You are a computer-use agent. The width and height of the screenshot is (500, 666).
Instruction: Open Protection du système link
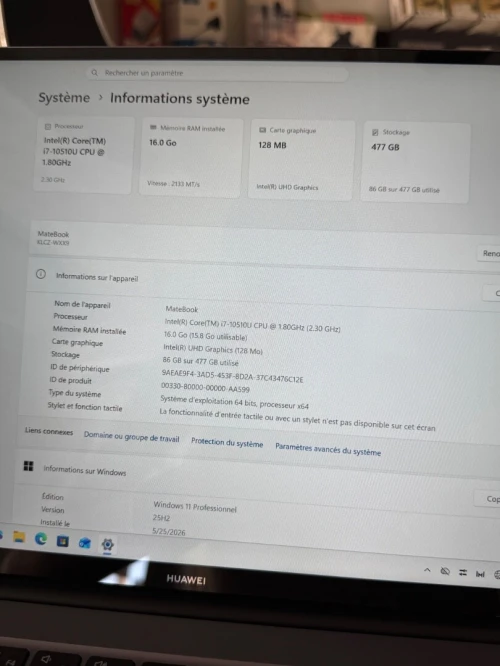click(x=227, y=443)
